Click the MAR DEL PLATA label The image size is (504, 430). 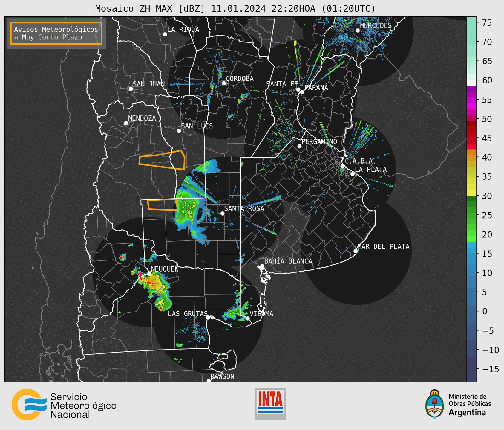[x=383, y=247]
